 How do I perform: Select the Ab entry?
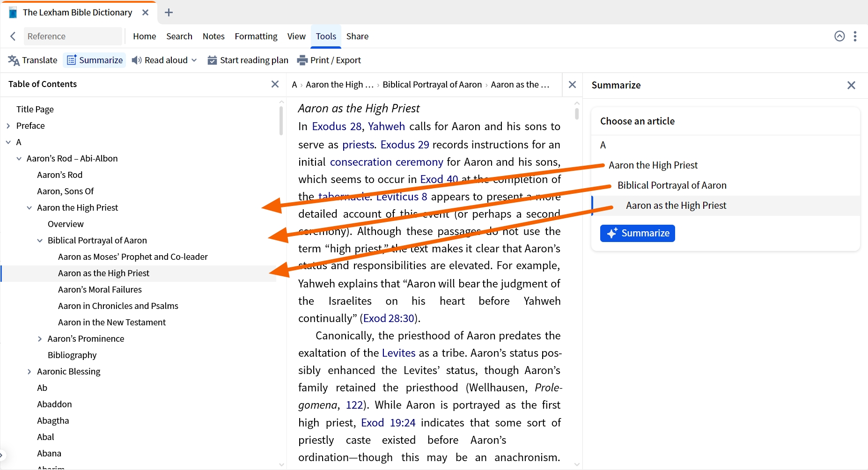click(x=42, y=388)
